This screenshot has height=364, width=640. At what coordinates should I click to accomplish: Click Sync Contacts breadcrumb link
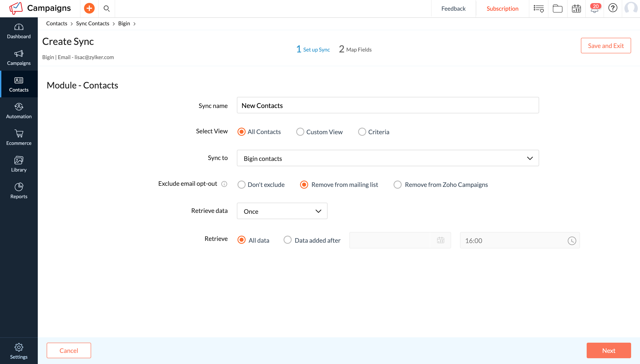pos(92,24)
